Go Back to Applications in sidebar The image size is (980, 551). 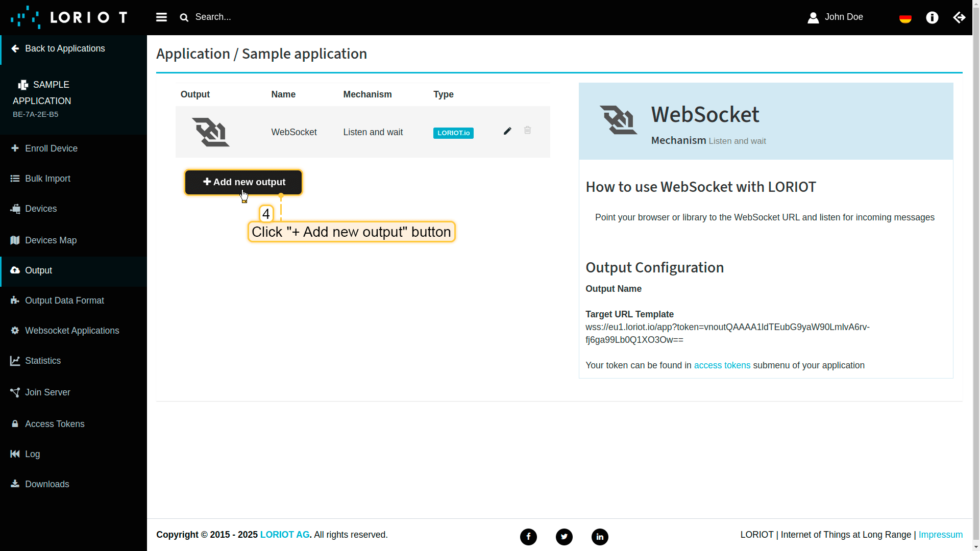tap(65, 48)
